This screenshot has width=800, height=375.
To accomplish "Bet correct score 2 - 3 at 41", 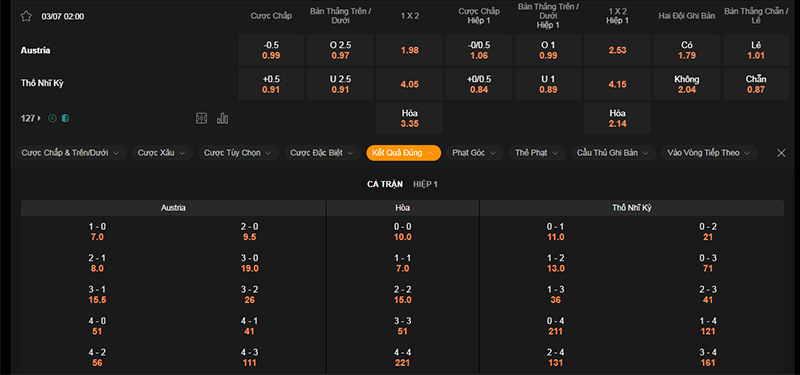I will coord(708,294).
